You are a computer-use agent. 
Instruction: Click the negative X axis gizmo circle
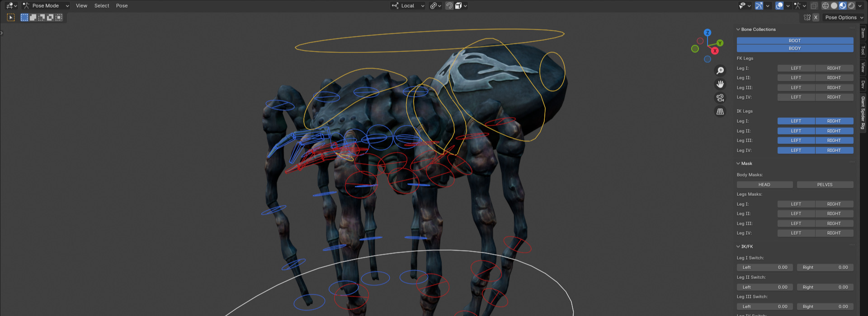click(700, 41)
